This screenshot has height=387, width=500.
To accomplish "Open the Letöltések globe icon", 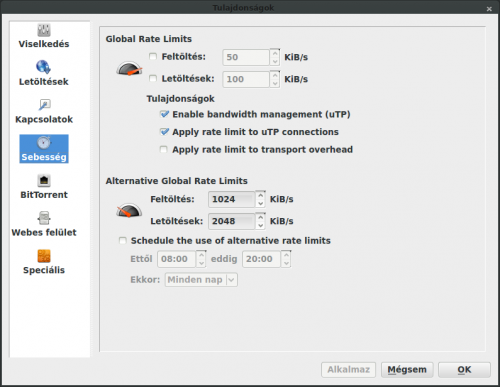I will click(43, 67).
